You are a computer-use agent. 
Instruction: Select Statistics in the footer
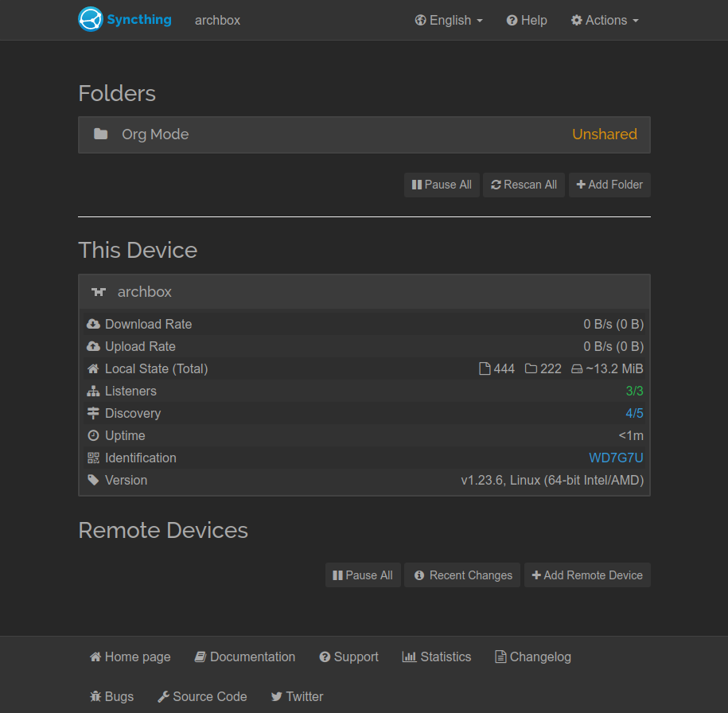point(436,657)
